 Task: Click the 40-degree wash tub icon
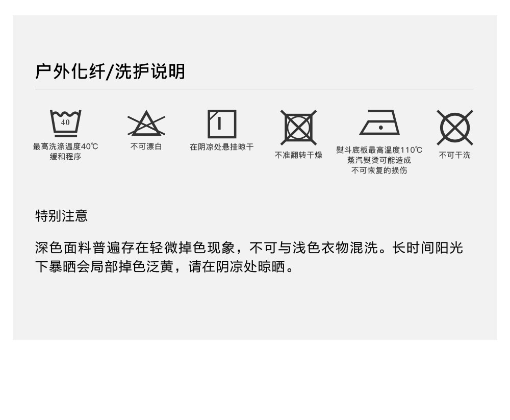(x=65, y=123)
